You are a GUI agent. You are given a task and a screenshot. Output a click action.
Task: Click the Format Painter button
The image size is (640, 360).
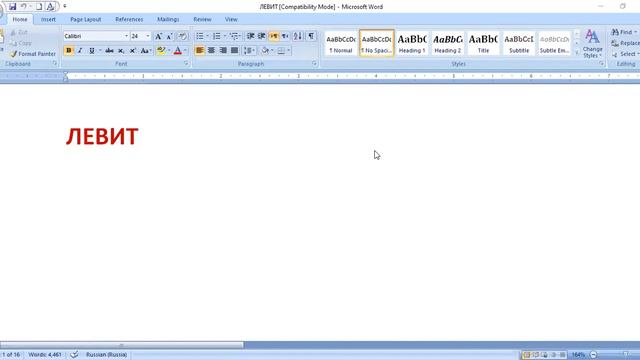(32, 54)
